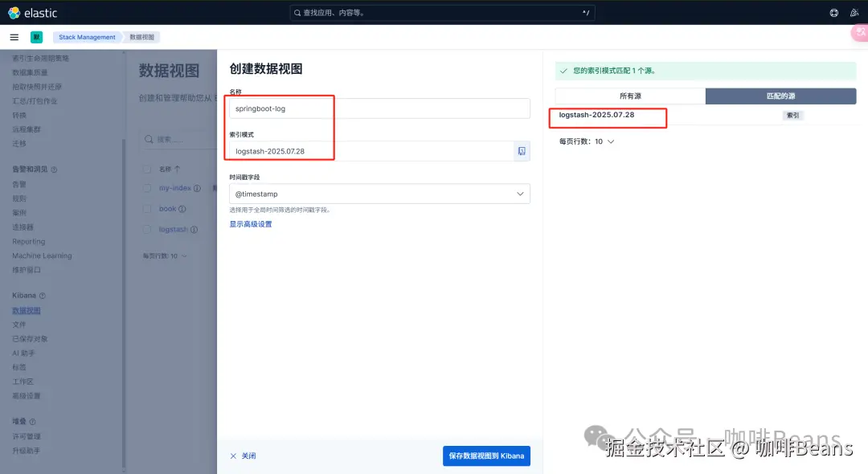Click the help icon beside 告警和洞见
The height and width of the screenshot is (474, 868).
(x=54, y=170)
